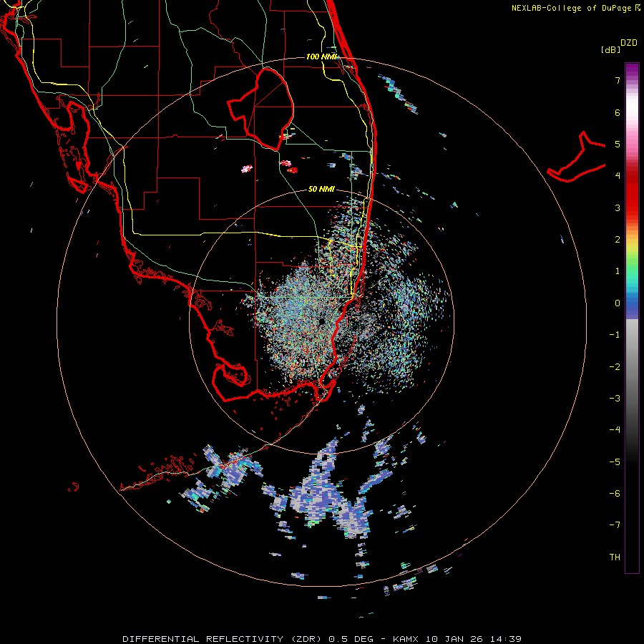Click the [dB] units label

[x=610, y=49]
